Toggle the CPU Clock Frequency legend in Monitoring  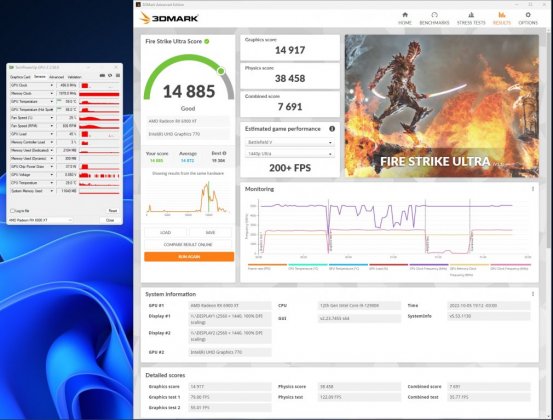[x=429, y=267]
